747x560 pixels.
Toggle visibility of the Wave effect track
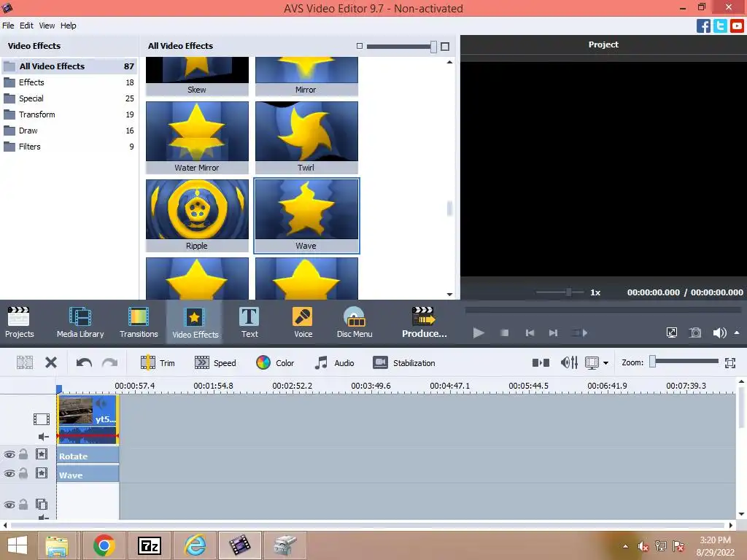[x=9, y=474]
